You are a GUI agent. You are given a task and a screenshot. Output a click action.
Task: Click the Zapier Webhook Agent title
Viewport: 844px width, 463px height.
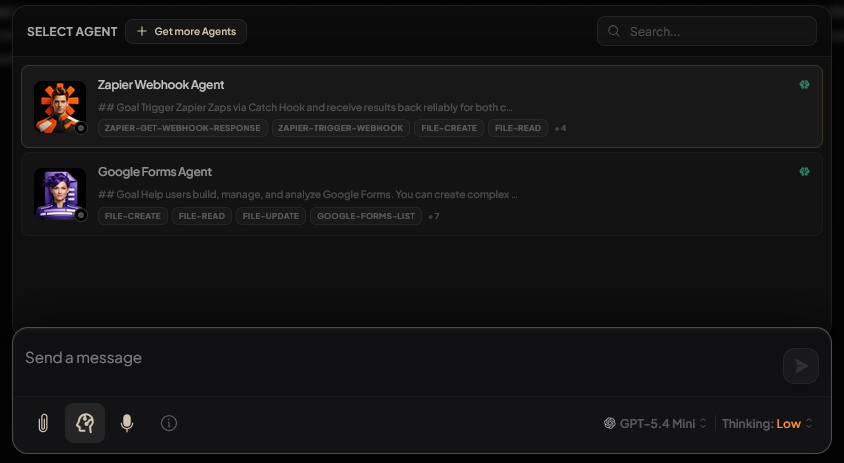[x=161, y=85]
